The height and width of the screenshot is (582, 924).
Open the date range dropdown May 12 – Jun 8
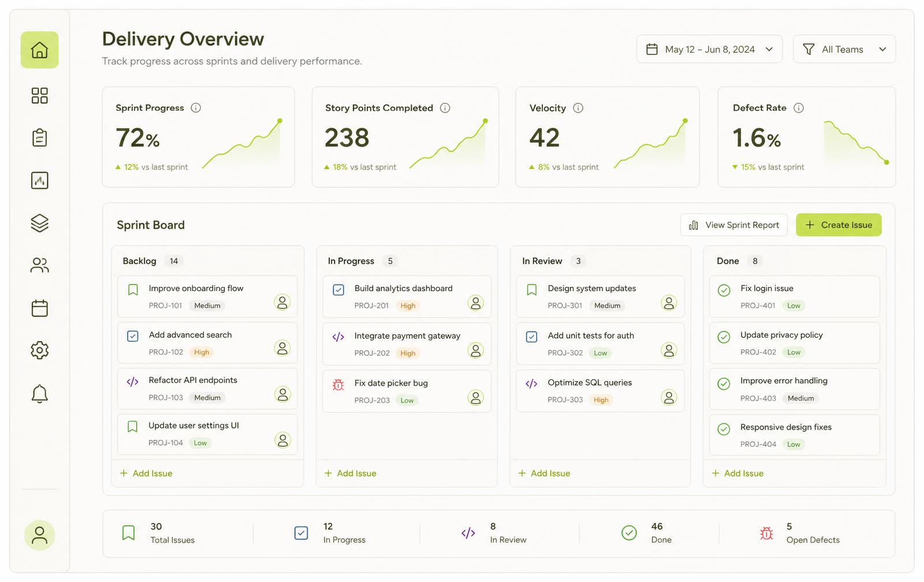click(709, 49)
